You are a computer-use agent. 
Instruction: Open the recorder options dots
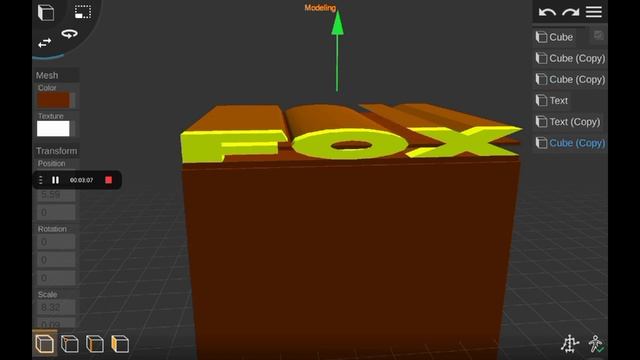40,180
